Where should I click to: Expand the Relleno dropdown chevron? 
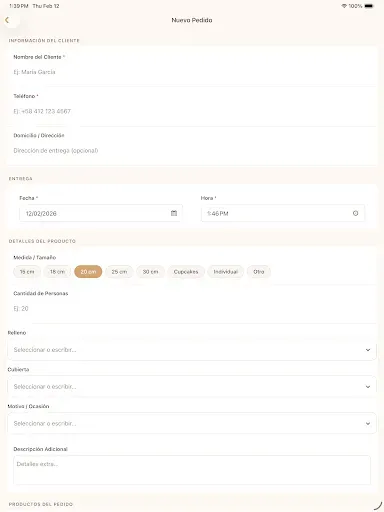pos(368,350)
